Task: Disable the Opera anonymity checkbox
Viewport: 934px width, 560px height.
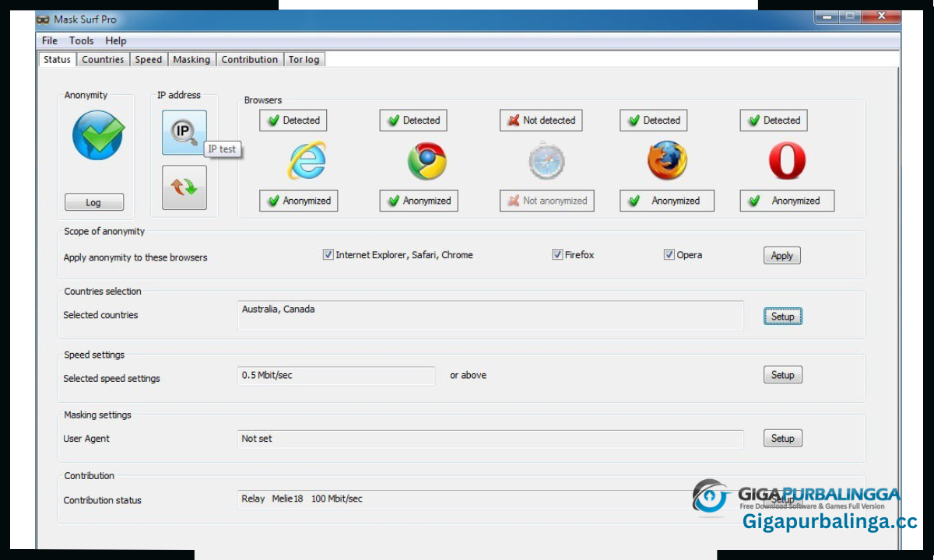Action: [x=669, y=254]
